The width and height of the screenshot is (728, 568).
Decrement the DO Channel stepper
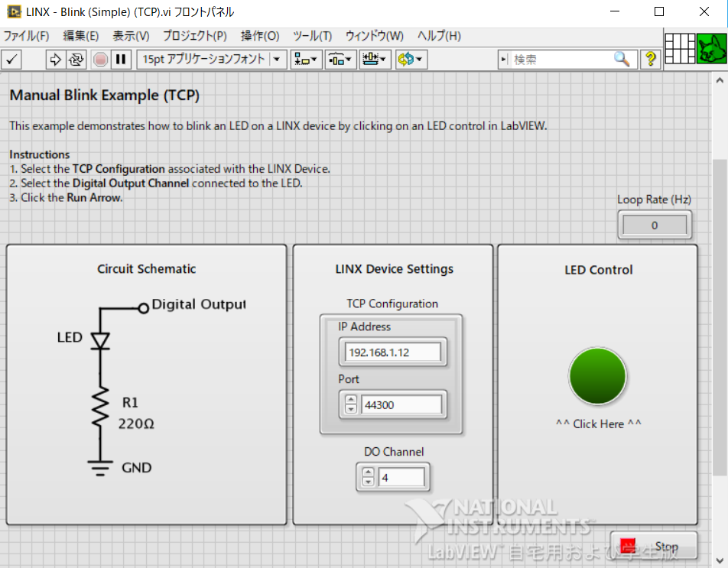(x=368, y=482)
